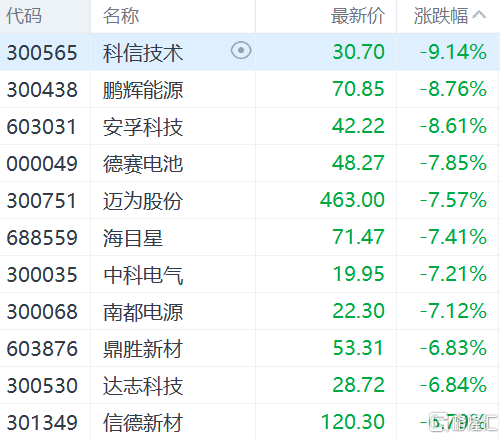
Task: Click price 22.30
Action: (x=359, y=311)
